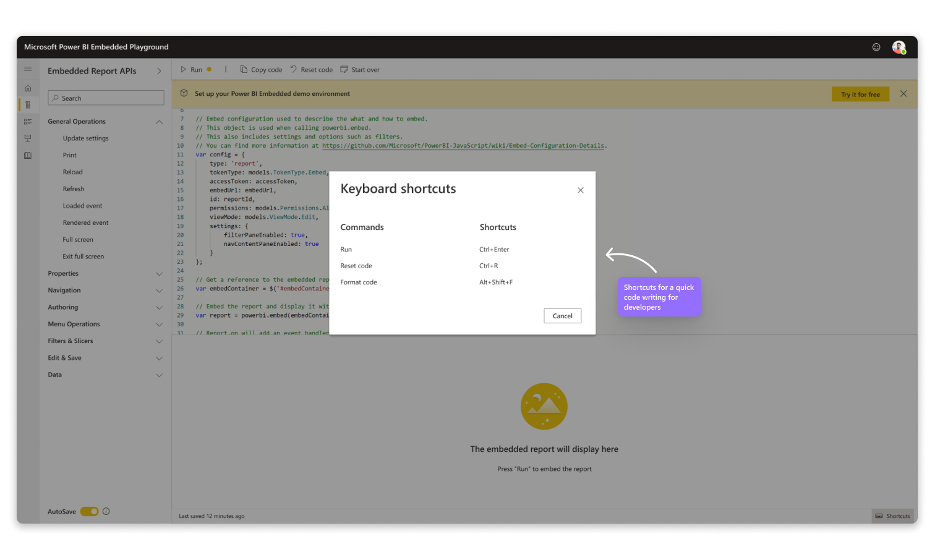
Task: Close the Keyboard shortcuts dialog
Action: (581, 190)
